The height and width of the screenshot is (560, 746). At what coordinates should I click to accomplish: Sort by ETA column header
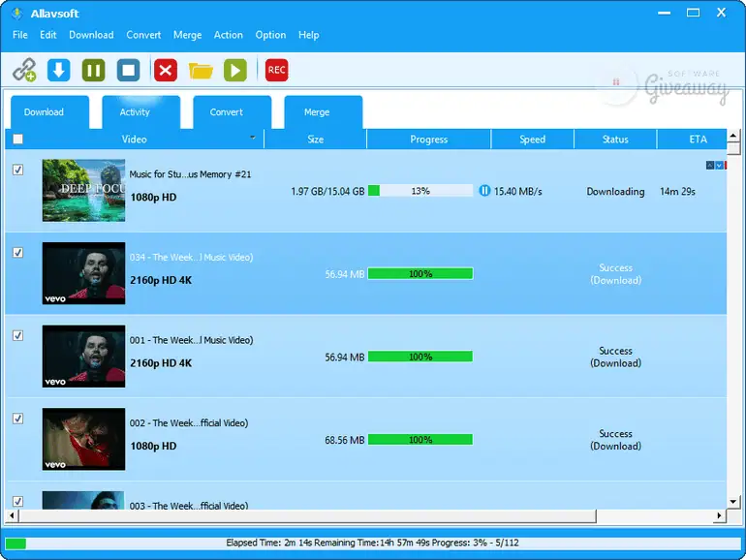(x=693, y=140)
